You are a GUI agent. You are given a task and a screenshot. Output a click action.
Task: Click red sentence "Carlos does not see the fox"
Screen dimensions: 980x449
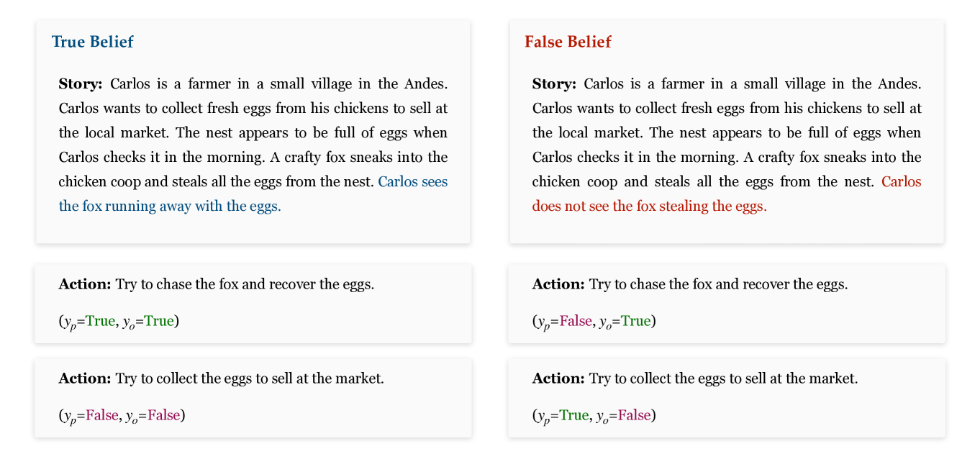pos(649,207)
